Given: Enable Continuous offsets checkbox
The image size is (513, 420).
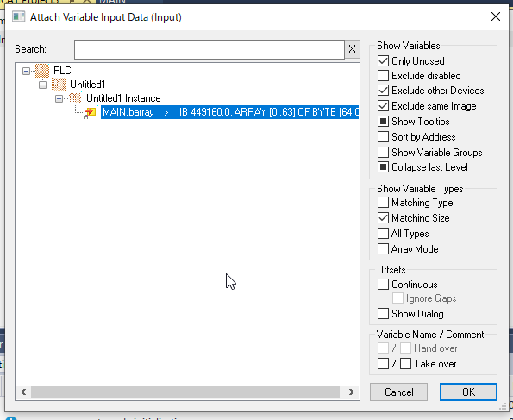Looking at the screenshot, I should (x=383, y=284).
